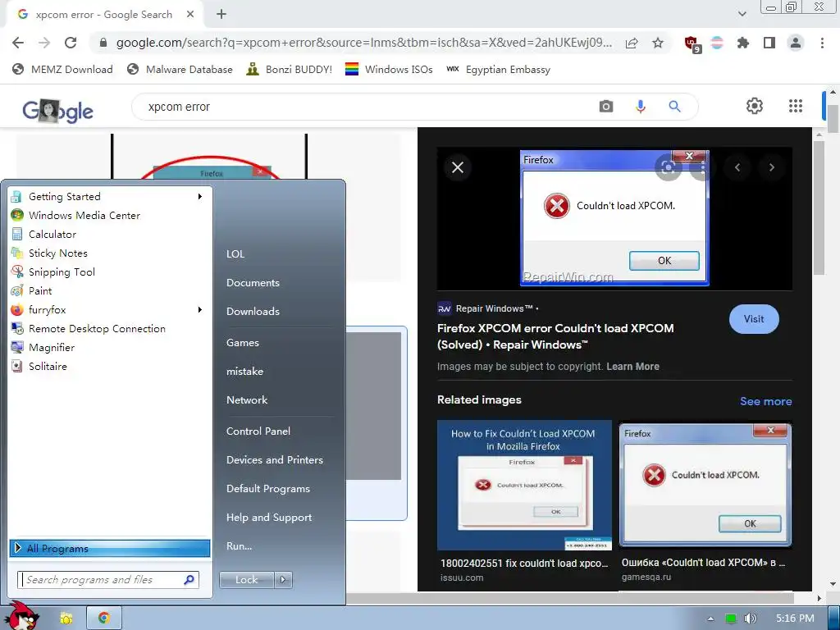Open Chrome from the taskbar
The height and width of the screenshot is (630, 840).
(104, 618)
